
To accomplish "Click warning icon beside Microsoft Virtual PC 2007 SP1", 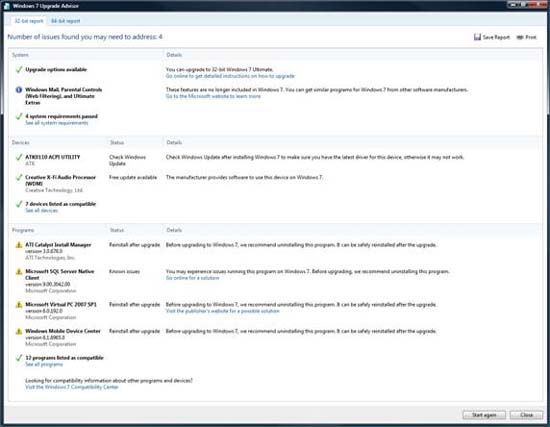I will [x=19, y=305].
